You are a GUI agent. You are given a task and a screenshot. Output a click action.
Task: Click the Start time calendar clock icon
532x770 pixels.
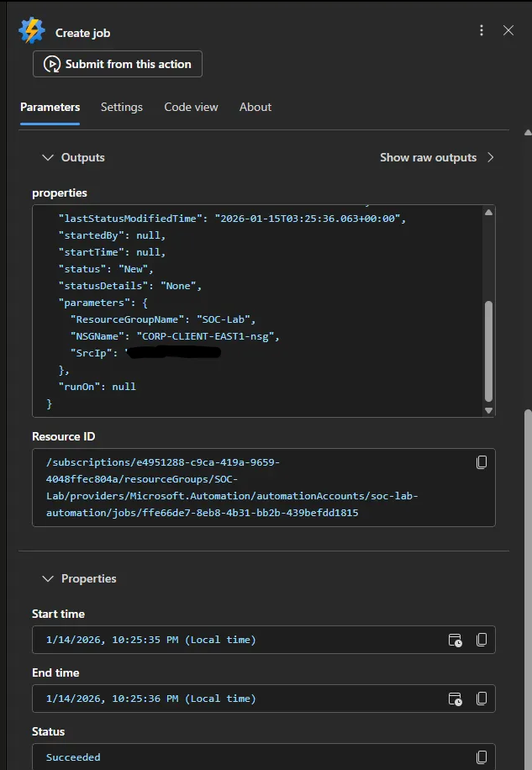pyautogui.click(x=455, y=640)
